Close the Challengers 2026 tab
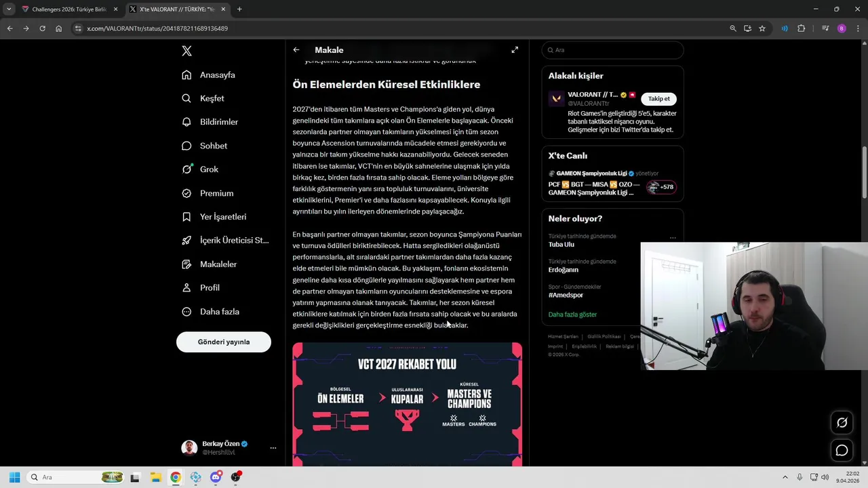Image resolution: width=868 pixels, height=488 pixels. pos(115,9)
